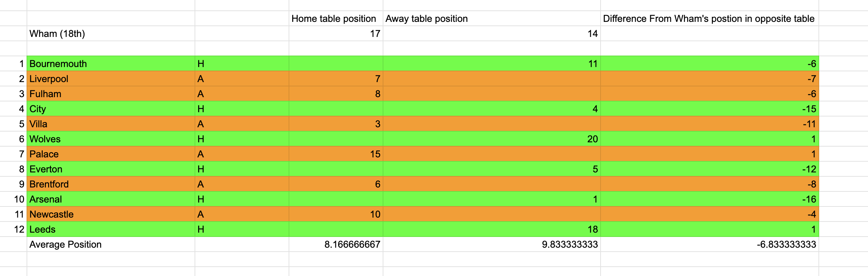
Task: Click the Leeds away position value 18
Action: coord(491,229)
